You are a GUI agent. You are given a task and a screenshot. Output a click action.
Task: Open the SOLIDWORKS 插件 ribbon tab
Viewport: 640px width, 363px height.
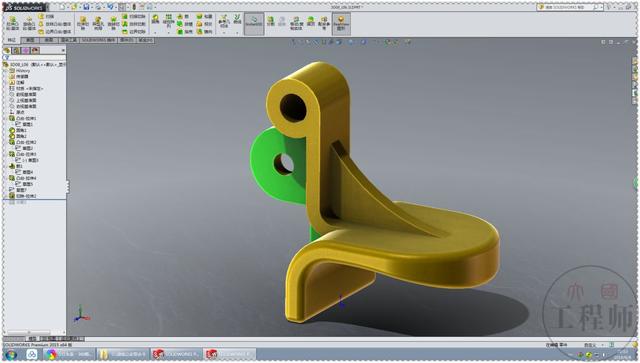pos(98,40)
